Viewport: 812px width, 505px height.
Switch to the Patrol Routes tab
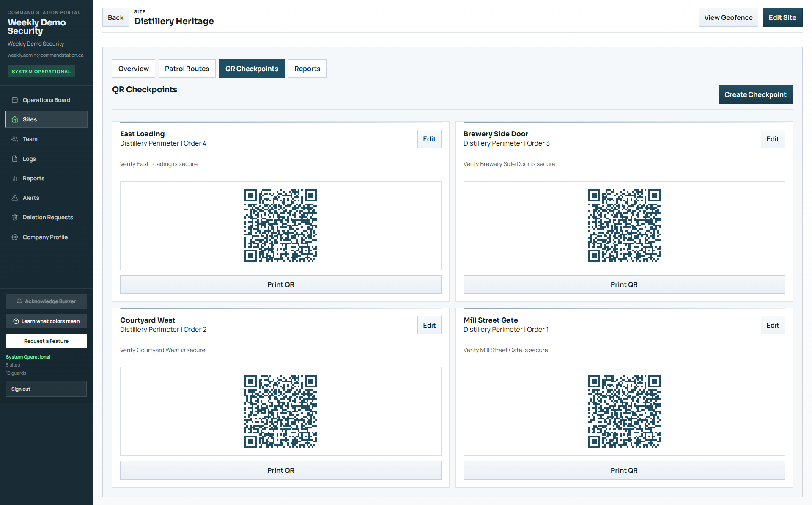(x=187, y=69)
